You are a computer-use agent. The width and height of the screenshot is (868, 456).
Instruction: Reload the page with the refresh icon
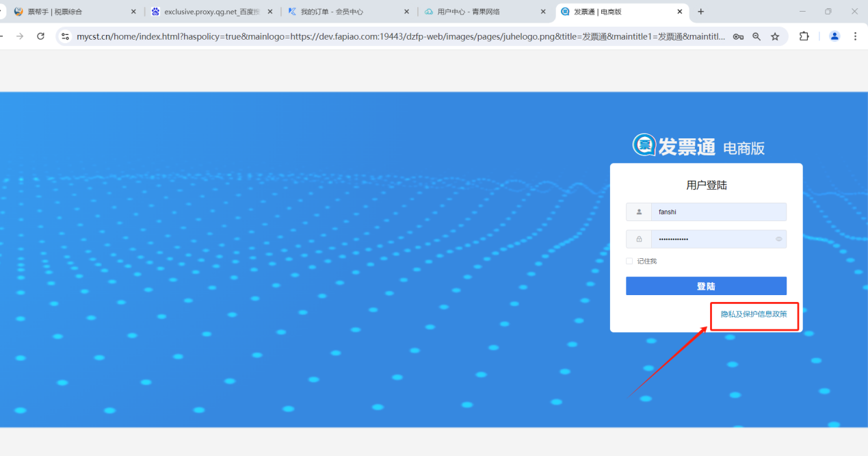point(40,36)
